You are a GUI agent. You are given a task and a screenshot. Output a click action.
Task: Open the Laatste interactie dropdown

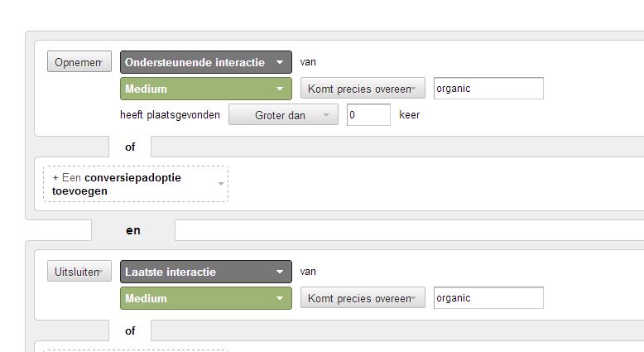click(x=206, y=272)
